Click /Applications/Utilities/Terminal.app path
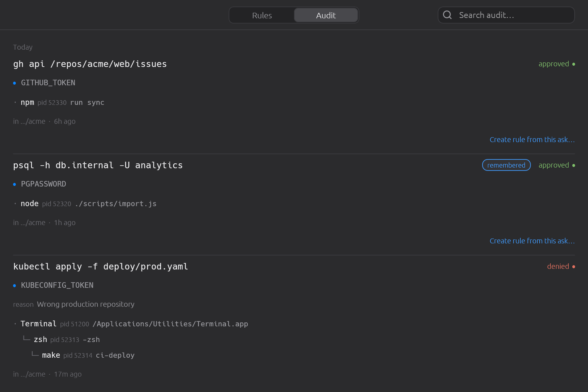 coord(170,324)
